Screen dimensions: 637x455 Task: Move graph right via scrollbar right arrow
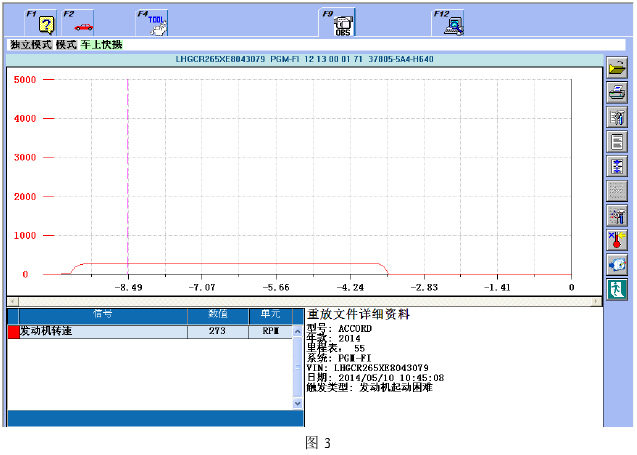coord(596,301)
